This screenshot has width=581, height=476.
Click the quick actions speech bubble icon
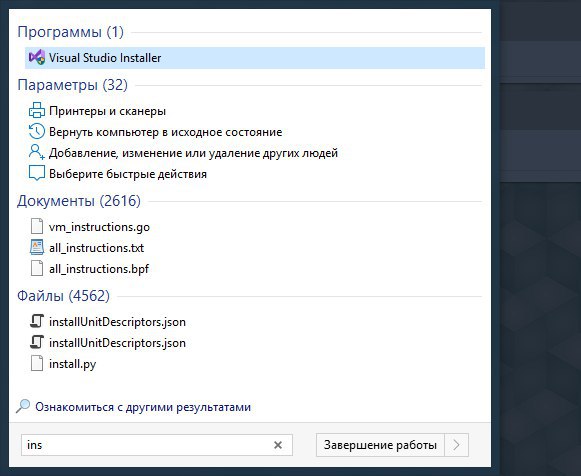(37, 173)
